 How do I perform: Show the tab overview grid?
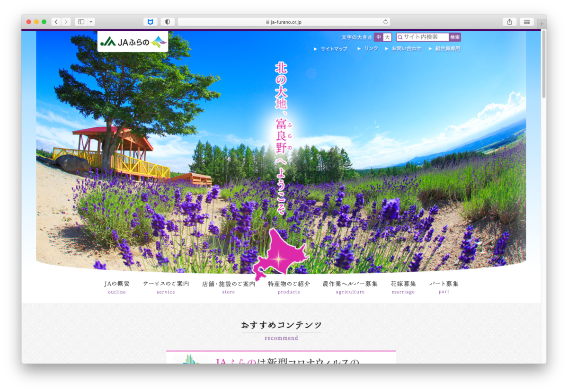[x=526, y=22]
